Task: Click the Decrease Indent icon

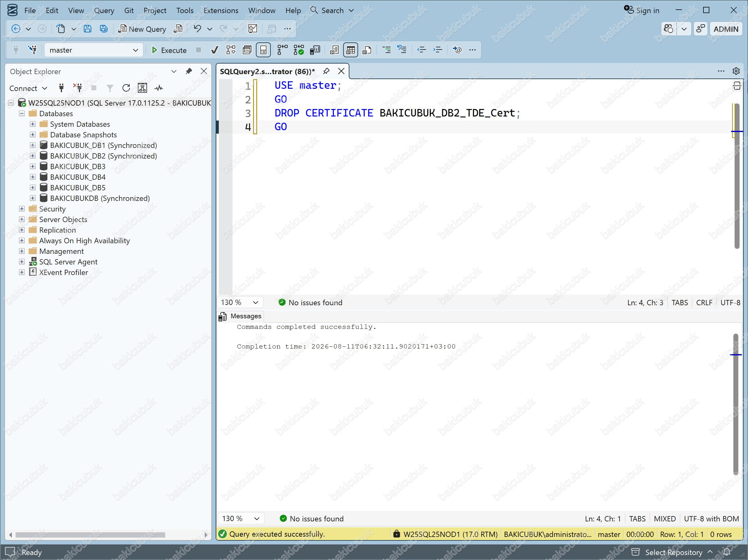Action: click(421, 50)
